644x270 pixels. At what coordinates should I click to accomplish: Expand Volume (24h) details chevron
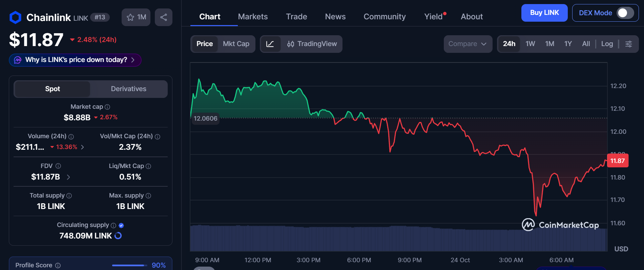pos(82,147)
